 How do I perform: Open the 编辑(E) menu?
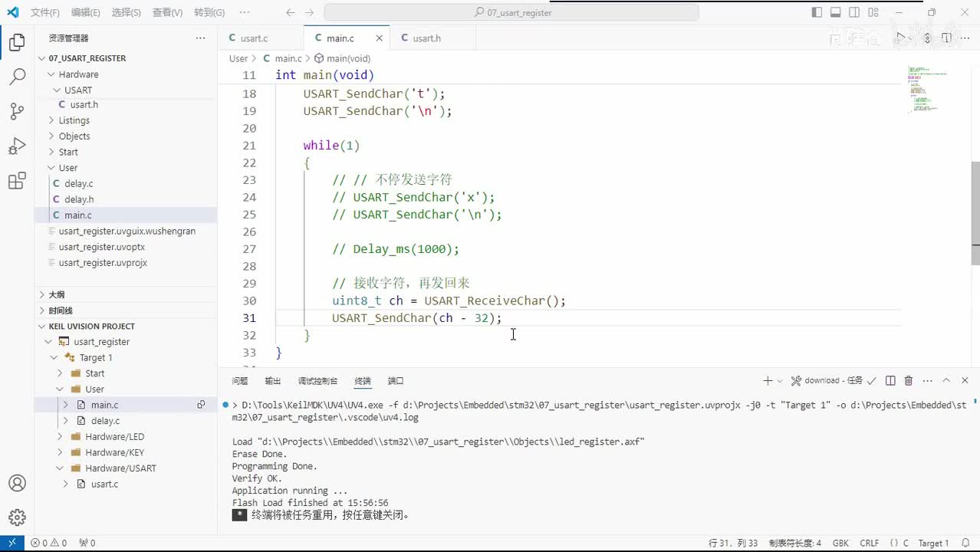tap(86, 12)
